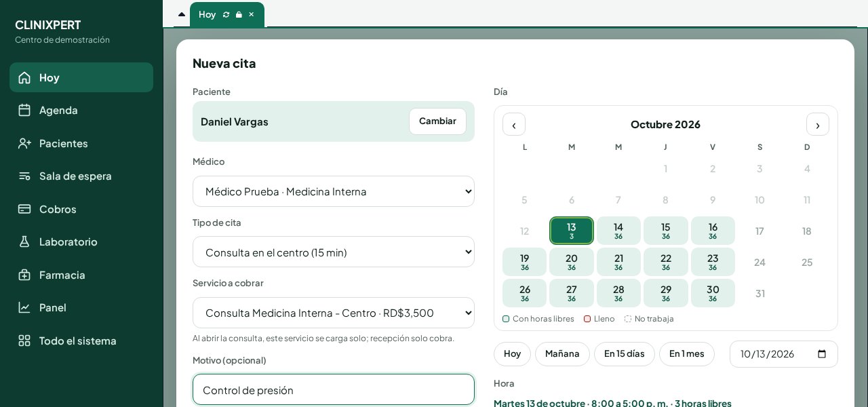Pick the En 1 mes shortcut

[687, 354]
